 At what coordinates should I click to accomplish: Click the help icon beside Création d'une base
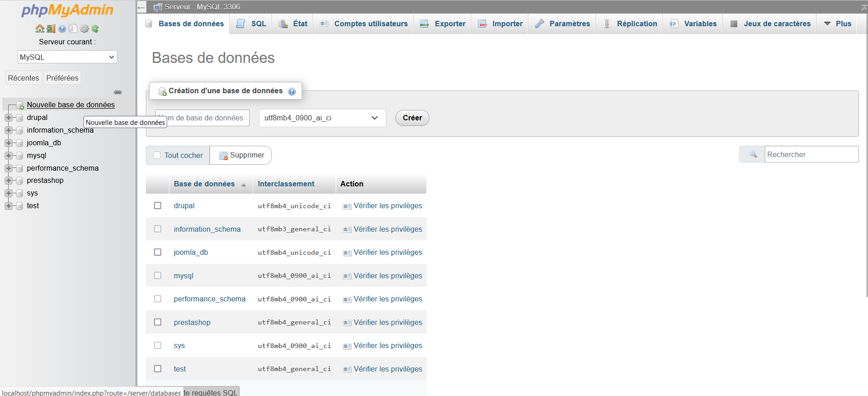pyautogui.click(x=292, y=91)
